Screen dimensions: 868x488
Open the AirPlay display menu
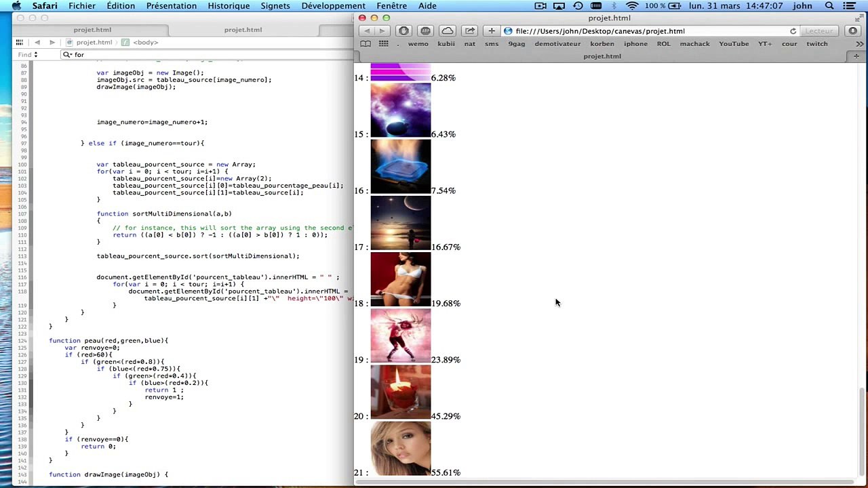tap(559, 6)
